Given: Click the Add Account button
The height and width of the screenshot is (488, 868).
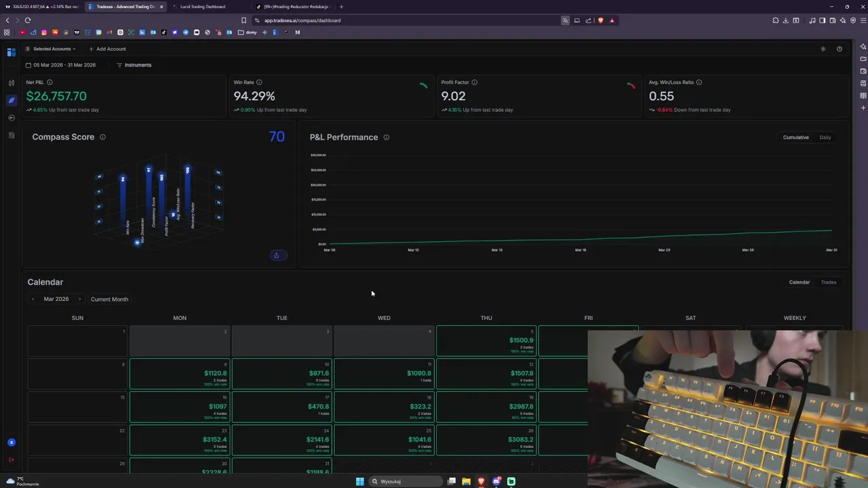Looking at the screenshot, I should click(x=107, y=49).
